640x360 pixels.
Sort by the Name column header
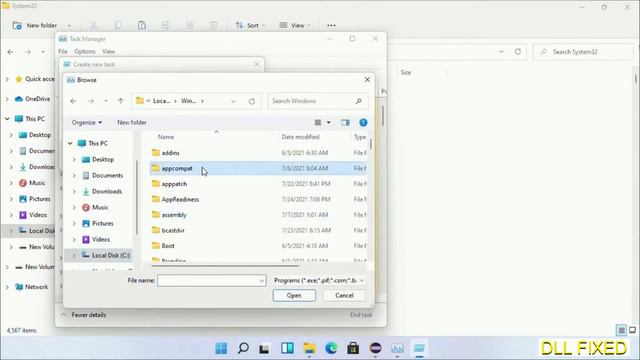(x=166, y=137)
